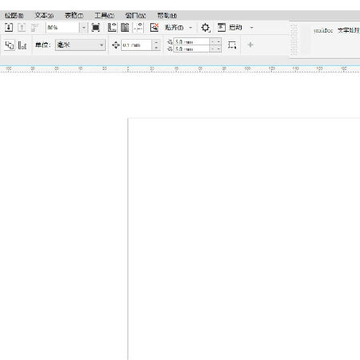The width and height of the screenshot is (360, 360).
Task: Toggle the Show grid icon
Action: tap(125, 28)
